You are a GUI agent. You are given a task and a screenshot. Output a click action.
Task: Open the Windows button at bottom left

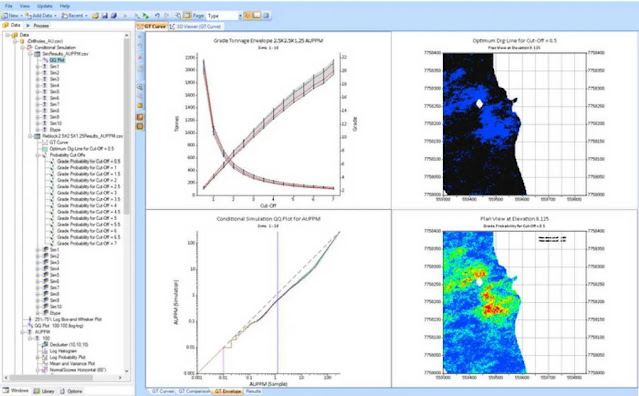point(16,391)
